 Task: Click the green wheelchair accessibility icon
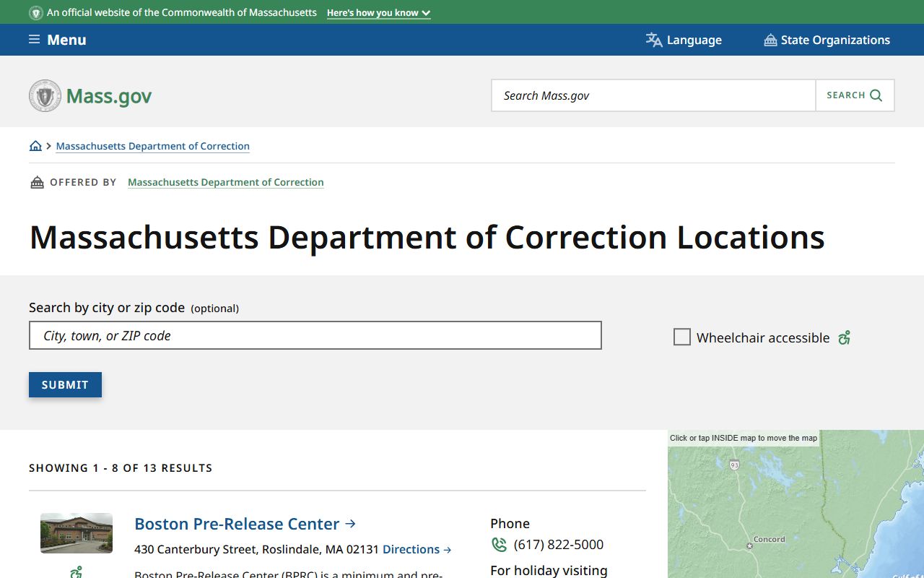pyautogui.click(x=845, y=337)
